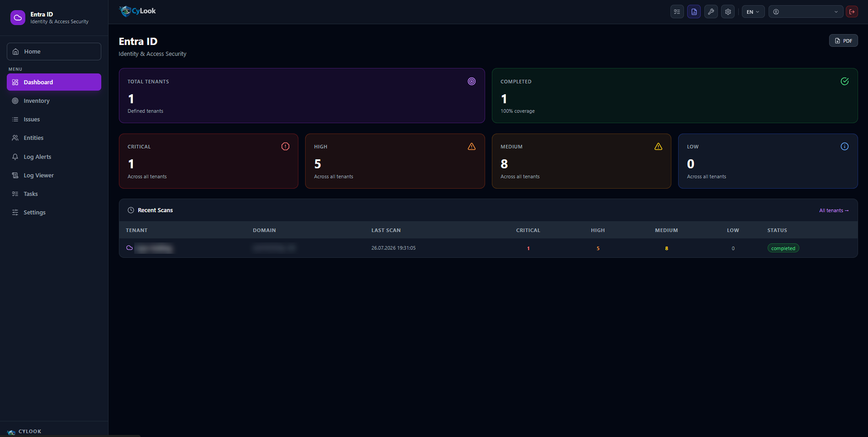Export the dashboard as PDF
The image size is (868, 437).
coord(843,41)
